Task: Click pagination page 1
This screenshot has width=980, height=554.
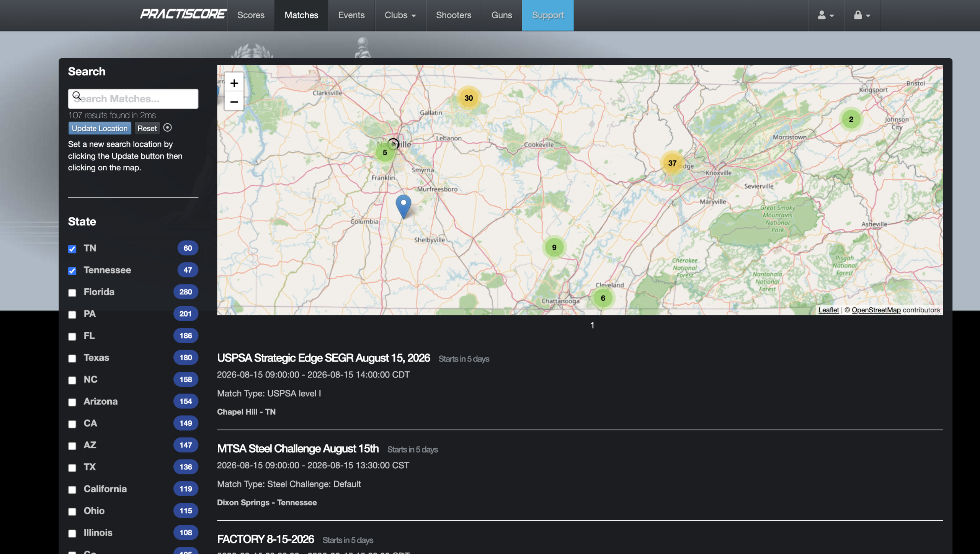Action: [x=592, y=325]
